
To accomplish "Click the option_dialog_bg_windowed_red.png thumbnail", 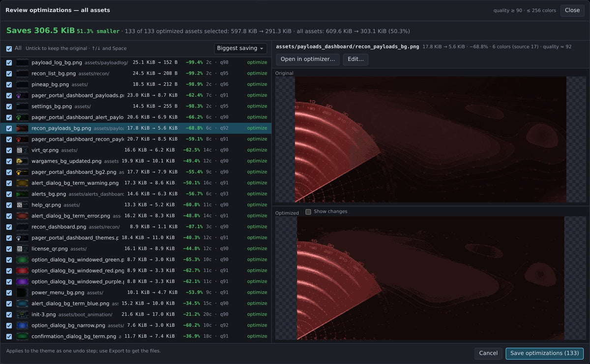I will coord(22,271).
